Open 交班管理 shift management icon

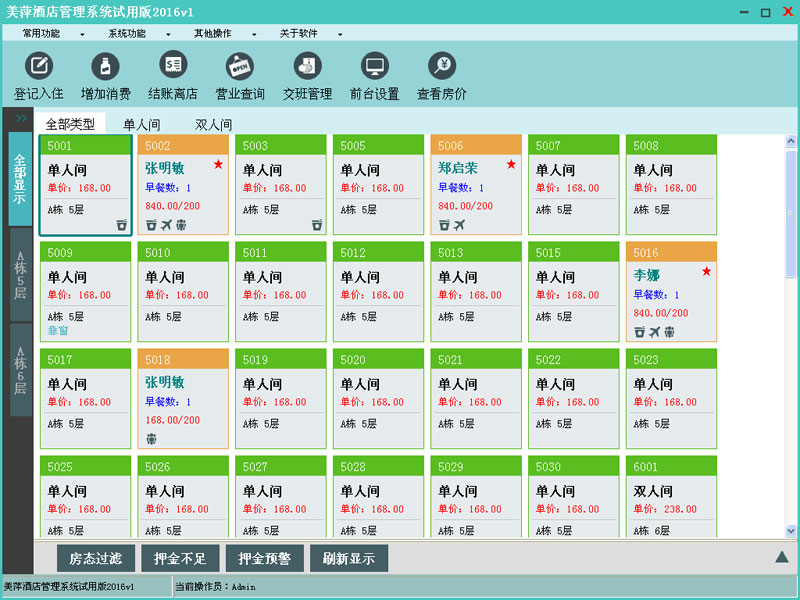(307, 66)
